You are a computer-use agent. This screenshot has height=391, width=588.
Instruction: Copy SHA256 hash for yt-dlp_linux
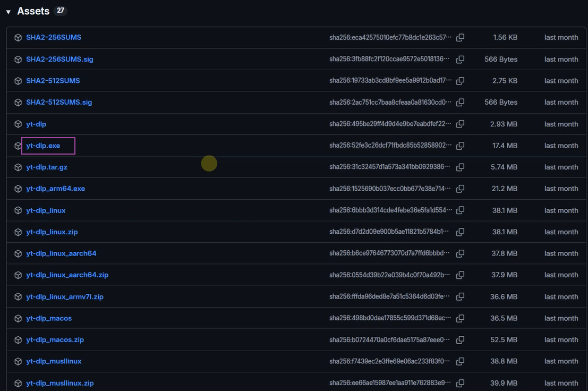pos(460,210)
